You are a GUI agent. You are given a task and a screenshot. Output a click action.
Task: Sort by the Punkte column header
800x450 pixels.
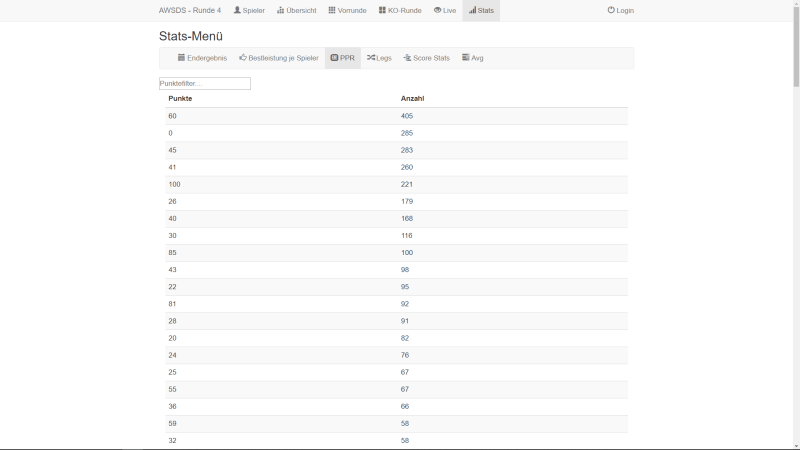pos(180,99)
